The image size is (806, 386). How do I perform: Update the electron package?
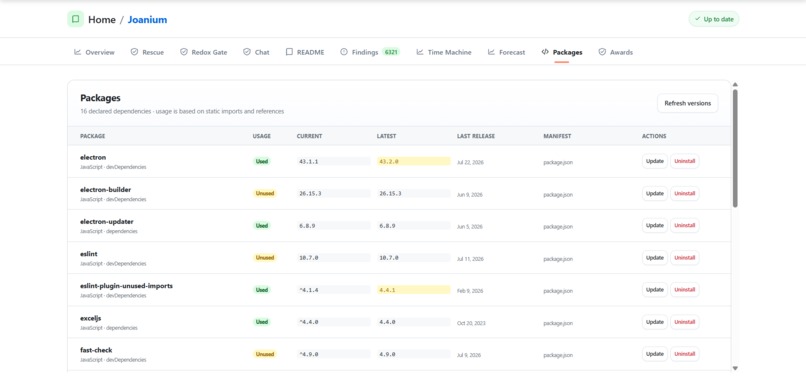click(x=654, y=161)
